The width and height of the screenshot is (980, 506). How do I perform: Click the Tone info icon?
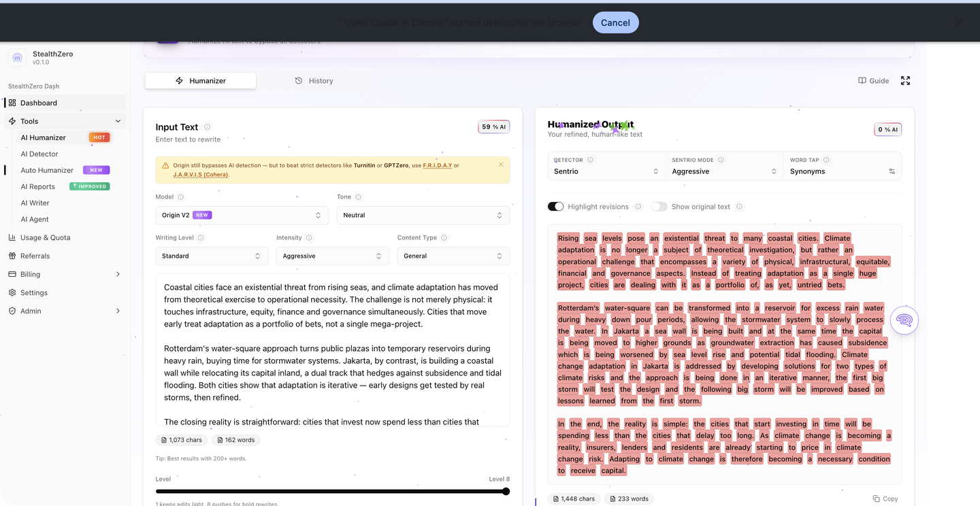pyautogui.click(x=358, y=197)
